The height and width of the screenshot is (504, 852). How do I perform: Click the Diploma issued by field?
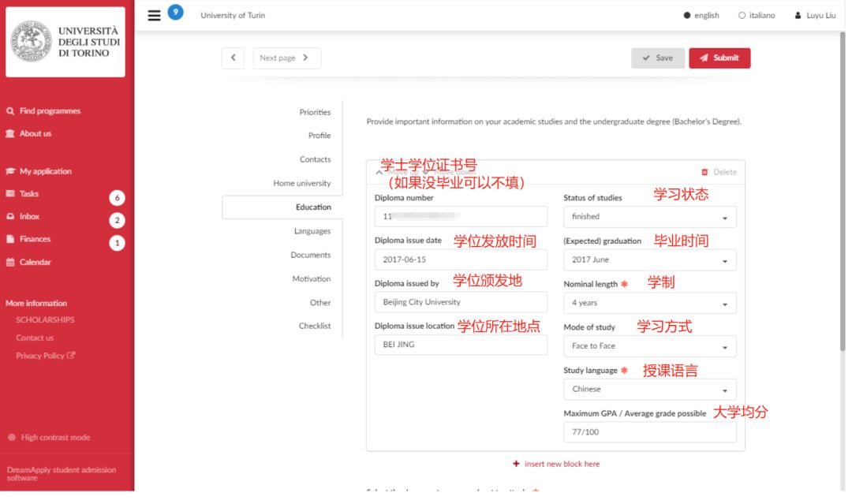461,303
